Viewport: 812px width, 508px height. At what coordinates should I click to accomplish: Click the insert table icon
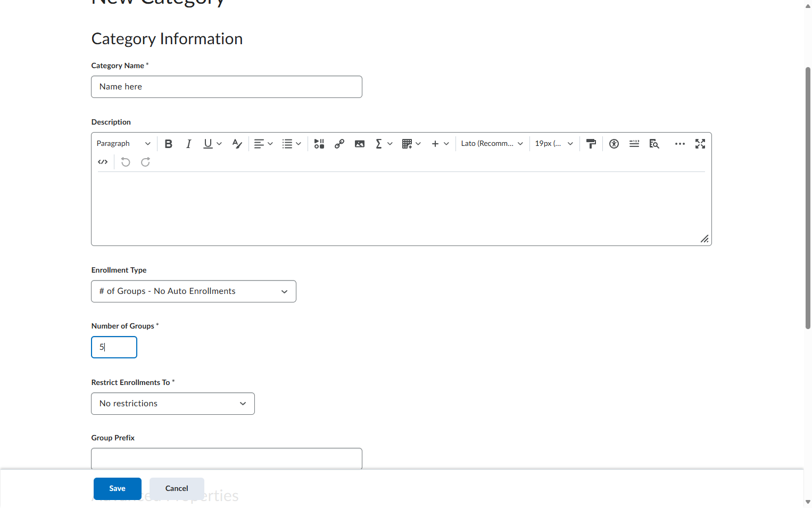(407, 144)
